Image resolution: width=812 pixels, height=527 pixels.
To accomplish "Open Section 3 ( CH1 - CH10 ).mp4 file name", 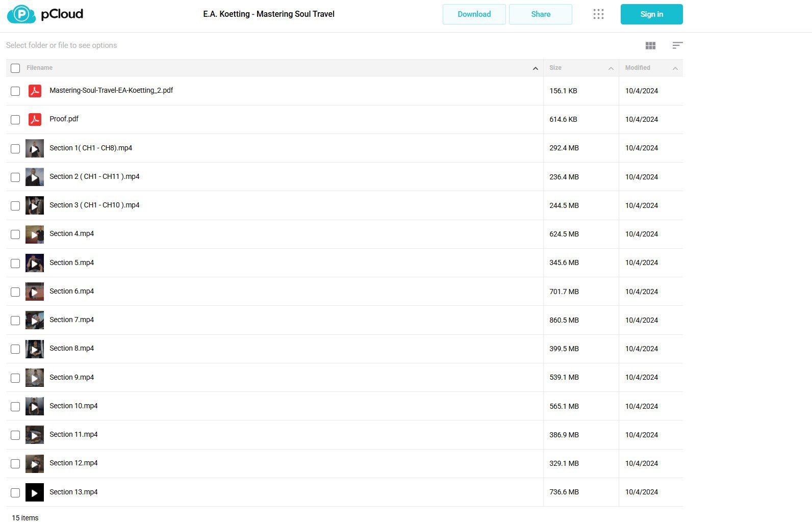I will (x=94, y=205).
